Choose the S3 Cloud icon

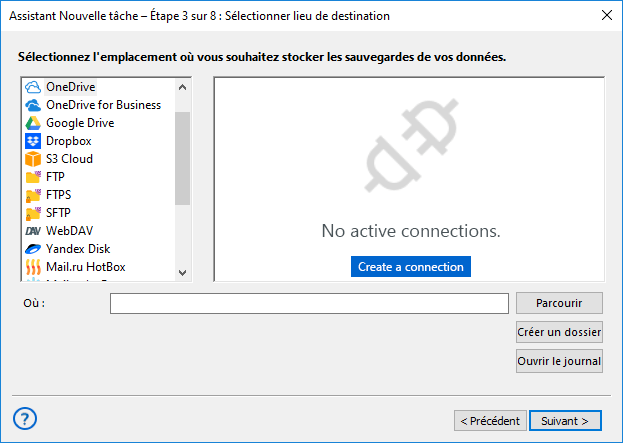[x=33, y=159]
